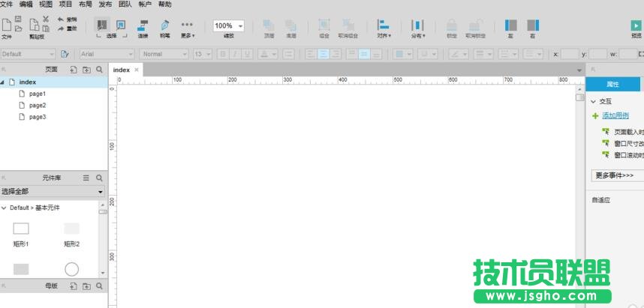
Task: Toggle bold text formatting
Action: pos(223,54)
